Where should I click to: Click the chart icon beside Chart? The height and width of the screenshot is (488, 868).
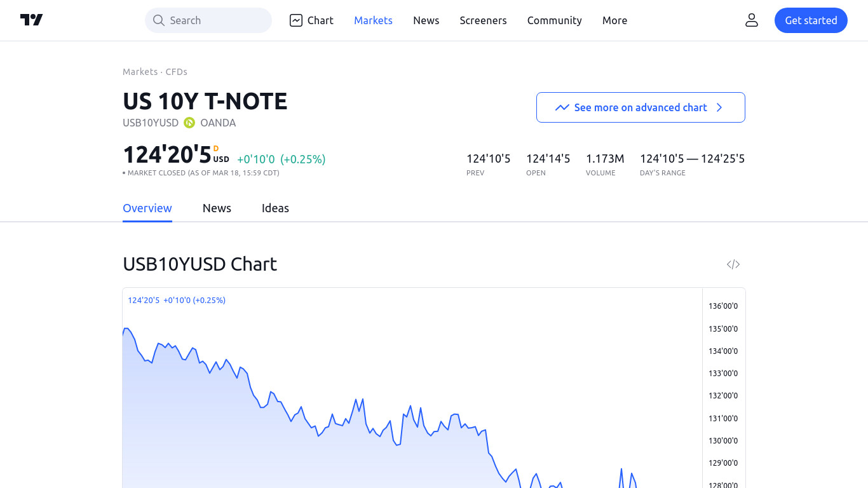(x=296, y=20)
